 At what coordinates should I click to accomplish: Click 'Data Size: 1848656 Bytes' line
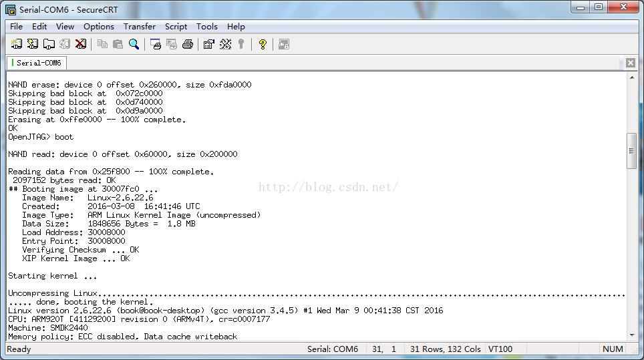click(x=109, y=224)
